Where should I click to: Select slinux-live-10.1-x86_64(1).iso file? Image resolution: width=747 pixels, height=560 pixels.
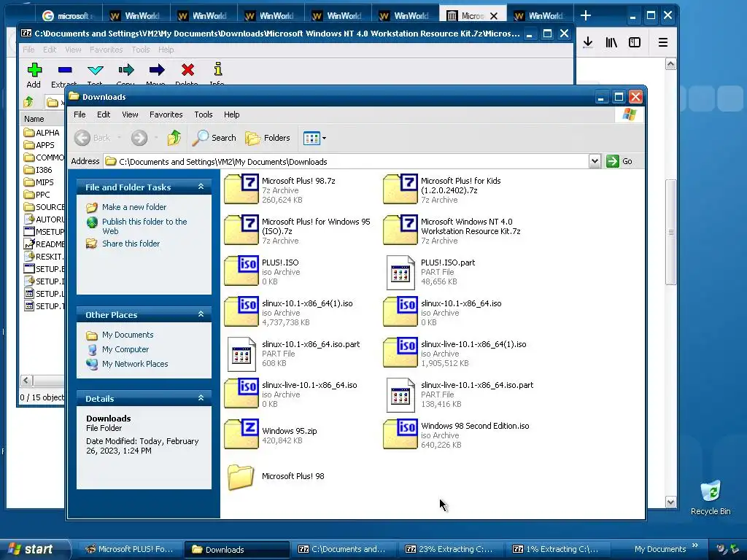400,352
